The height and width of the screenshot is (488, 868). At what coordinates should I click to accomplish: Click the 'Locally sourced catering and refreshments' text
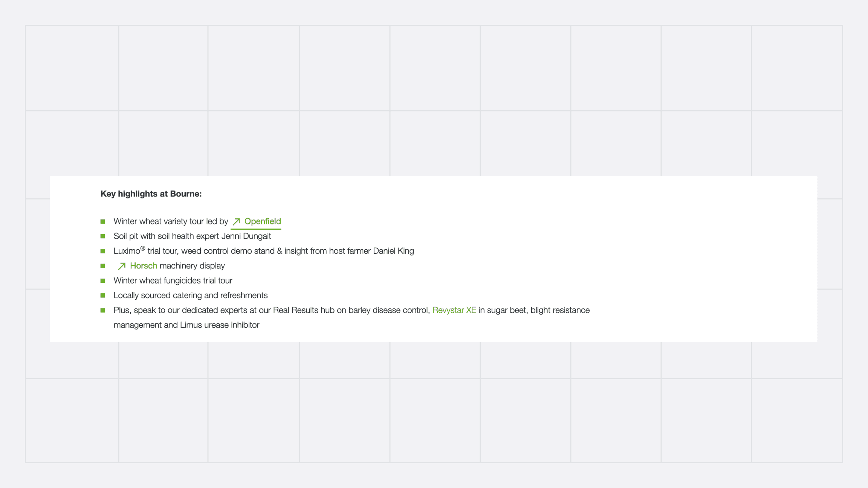click(191, 296)
